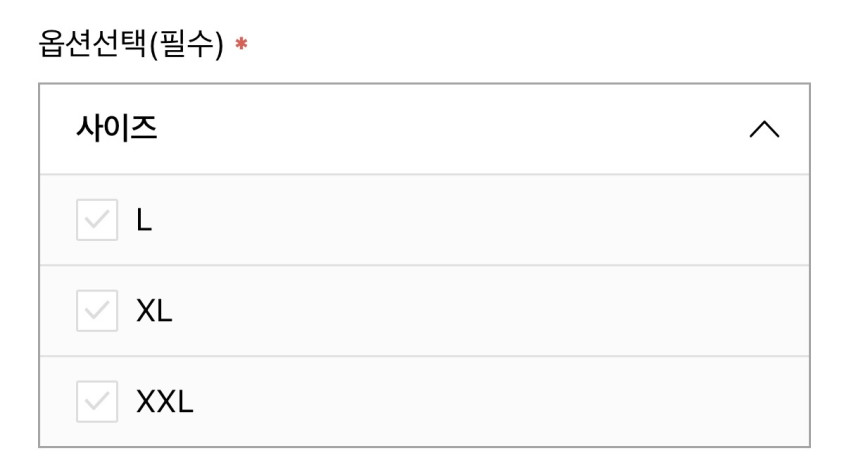This screenshot has width=849, height=458.
Task: Toggle the XL size checkbox
Action: [97, 311]
